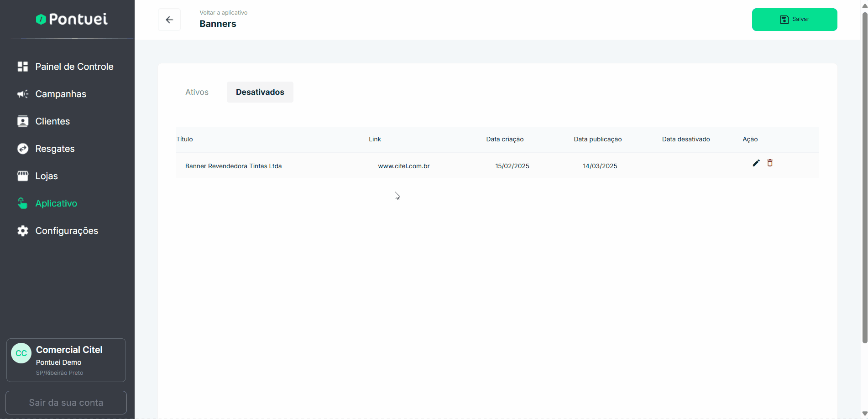Click the scrollbar down arrow
The height and width of the screenshot is (419, 868).
tap(864, 414)
